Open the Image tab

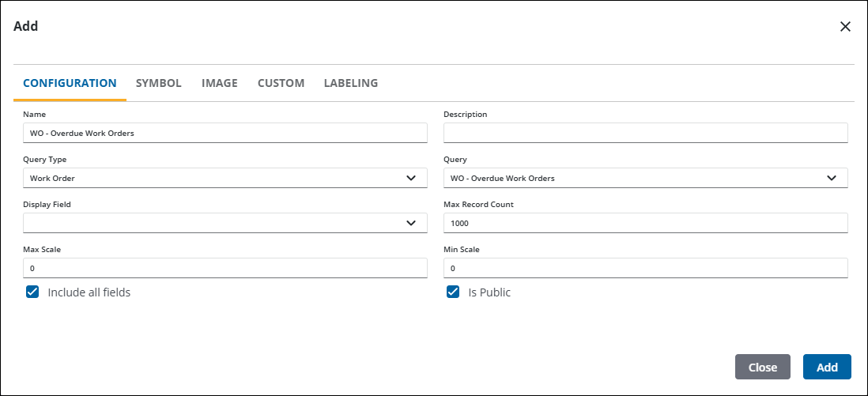[220, 83]
